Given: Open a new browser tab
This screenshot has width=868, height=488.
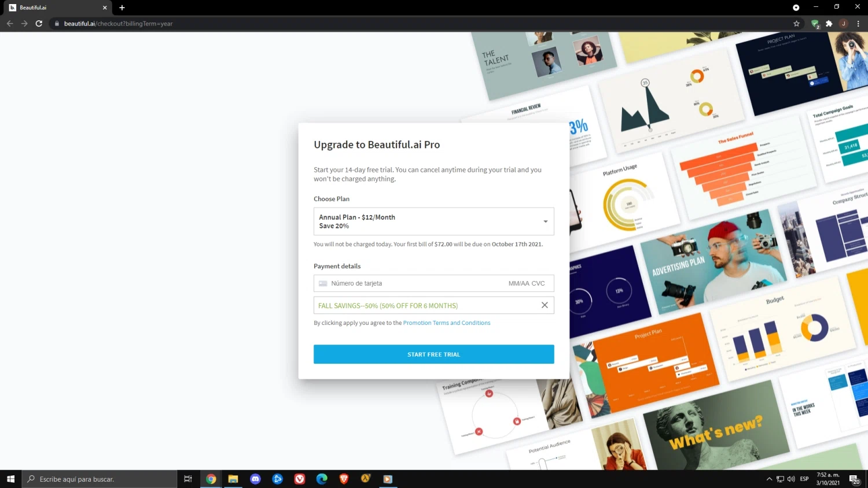Looking at the screenshot, I should coord(122,8).
